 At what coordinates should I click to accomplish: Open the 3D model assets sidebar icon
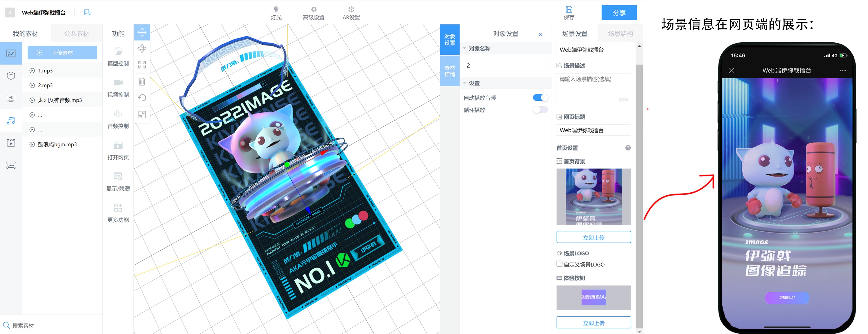click(x=11, y=76)
